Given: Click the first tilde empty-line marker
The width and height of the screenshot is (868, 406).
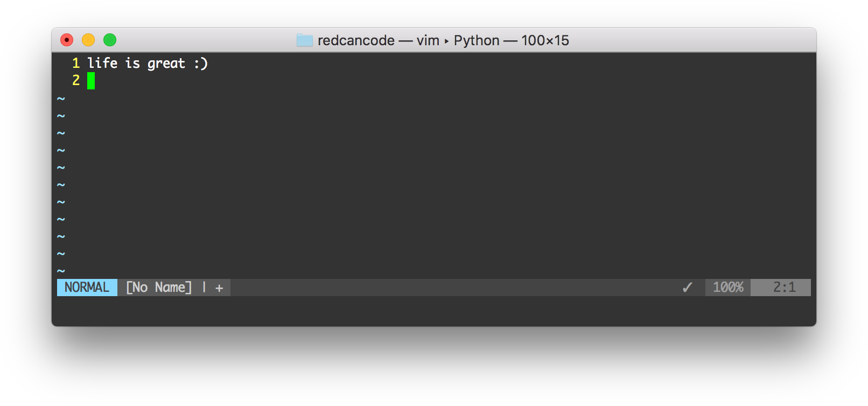Looking at the screenshot, I should 61,99.
